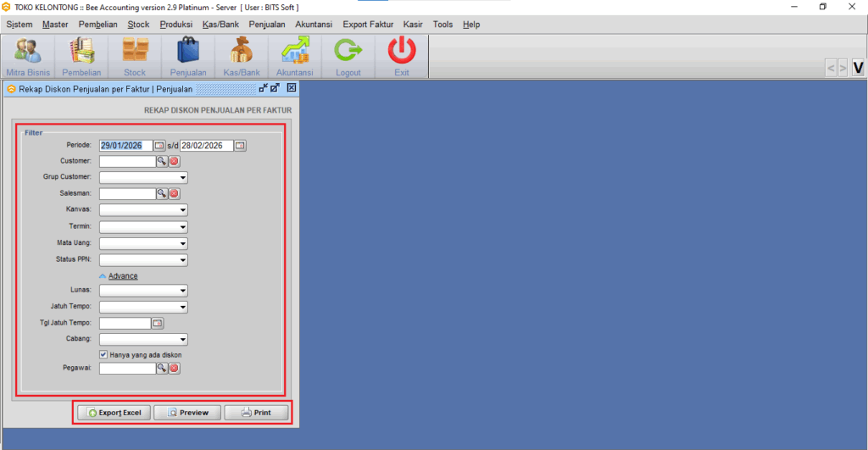Clear the Salesman field with red button
868x450 pixels.
point(175,194)
